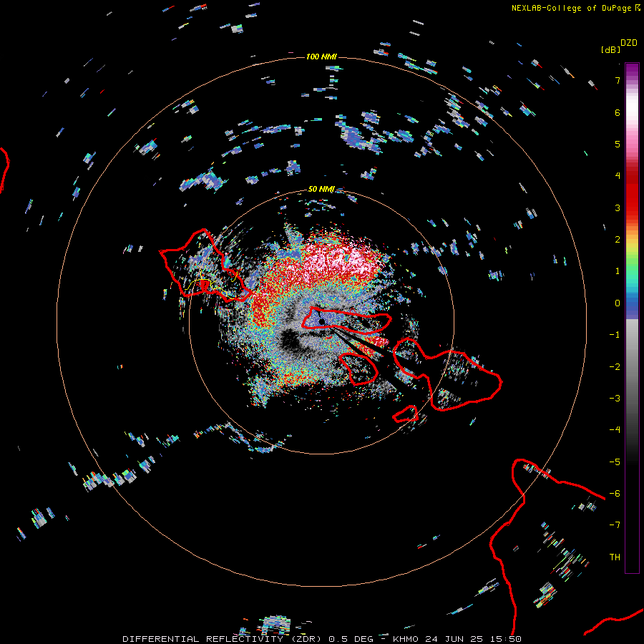Pick the blue 0 dB color band

632,303
